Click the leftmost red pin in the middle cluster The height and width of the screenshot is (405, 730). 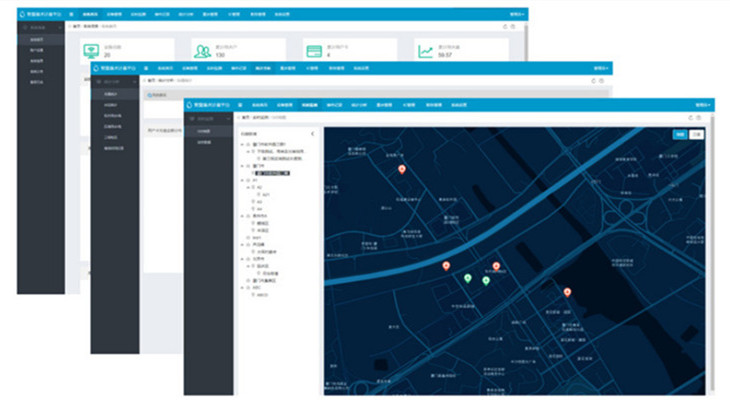446,266
